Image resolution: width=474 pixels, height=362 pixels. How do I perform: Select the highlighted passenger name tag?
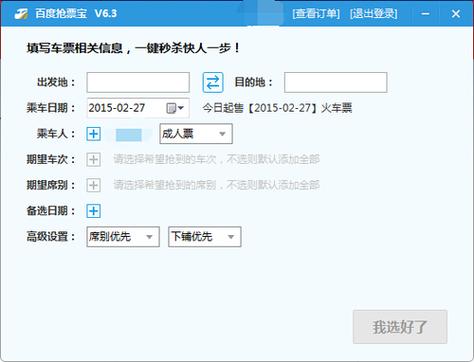(x=129, y=135)
